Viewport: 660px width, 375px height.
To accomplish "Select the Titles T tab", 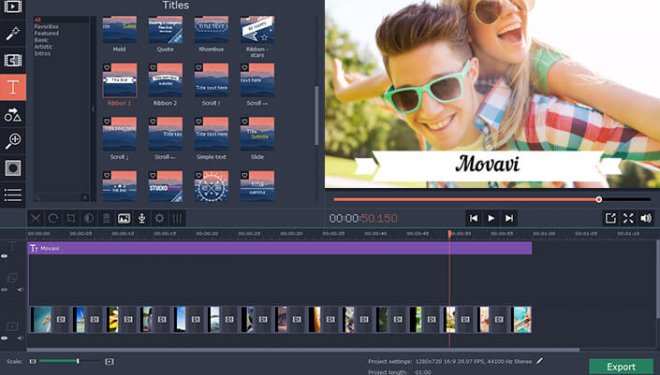I will coord(13,87).
